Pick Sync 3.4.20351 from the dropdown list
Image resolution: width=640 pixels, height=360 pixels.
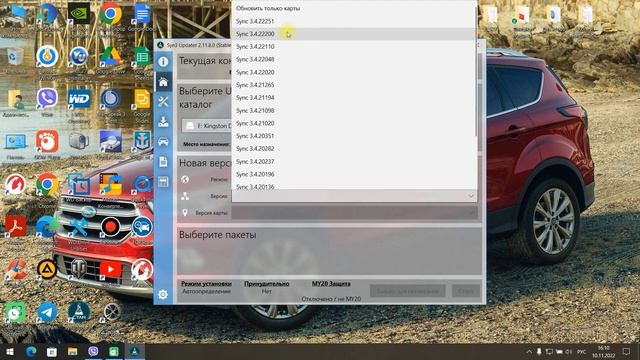[x=353, y=136]
